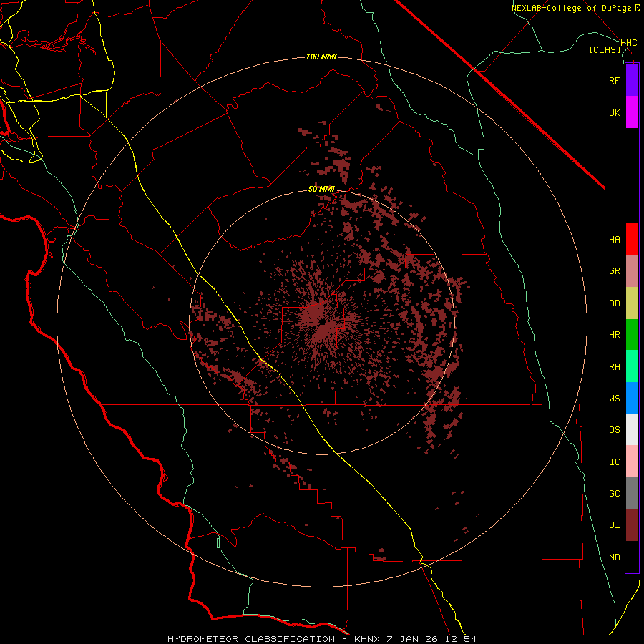Click the IC legend label
This screenshot has width=644, height=644.
[614, 462]
